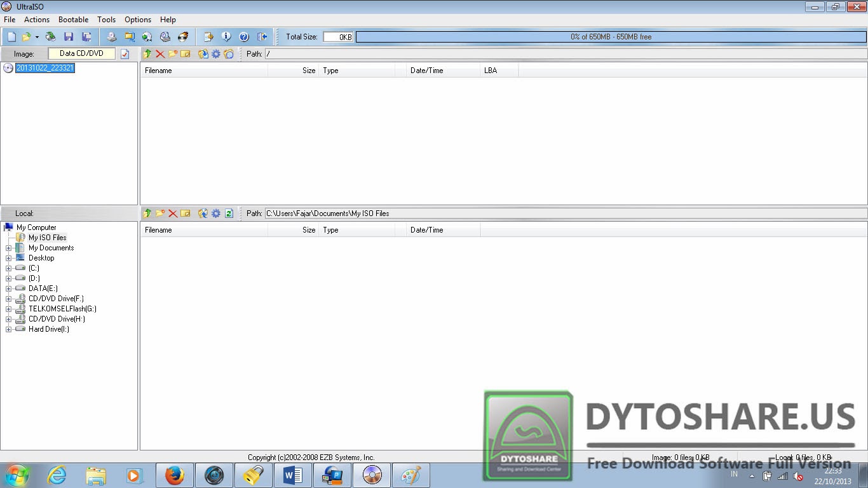Click the Image Path field showing slash
This screenshot has width=868, height=488.
click(566, 54)
